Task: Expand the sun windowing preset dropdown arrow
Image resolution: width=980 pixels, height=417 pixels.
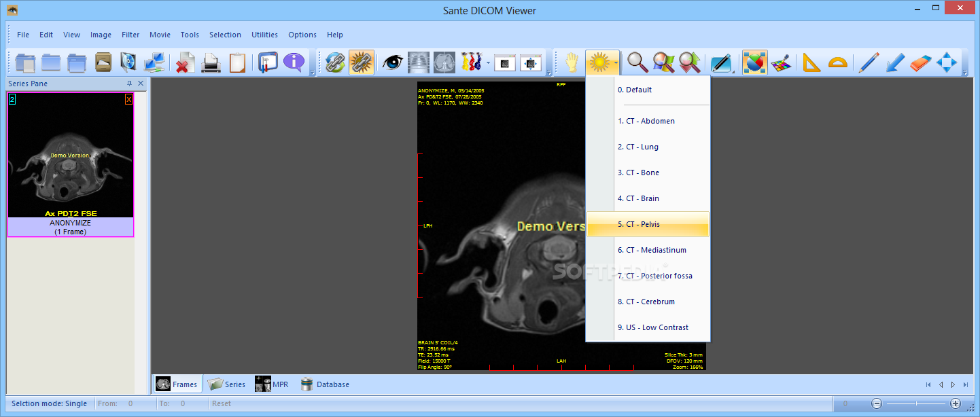Action: pos(616,63)
